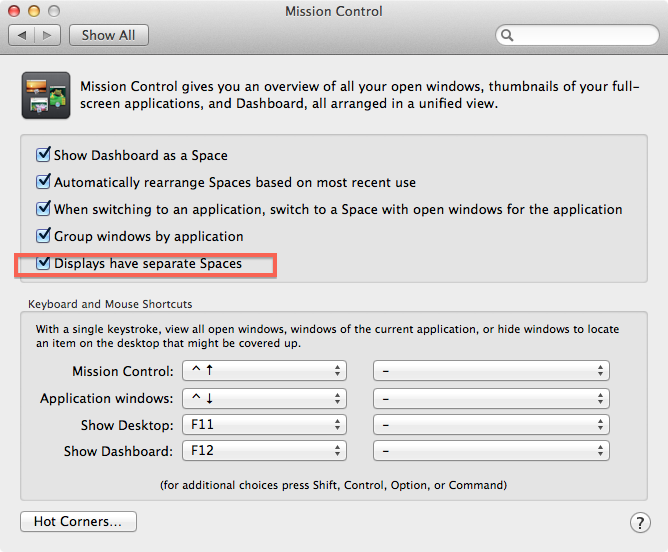The image size is (668, 552).
Task: Open Hot Corners settings
Action: 78,521
